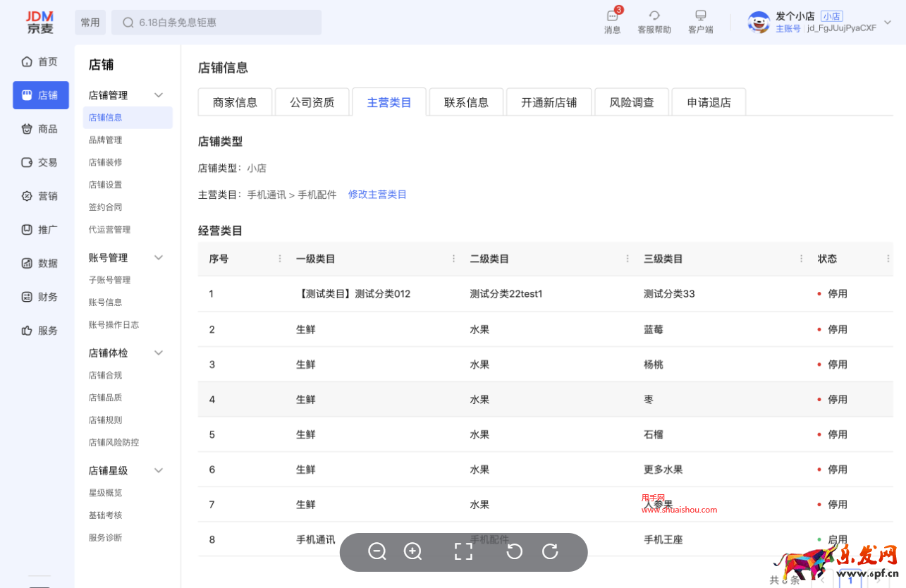Switch to 公司资质 tab
Image resolution: width=906 pixels, height=588 pixels.
click(x=312, y=102)
